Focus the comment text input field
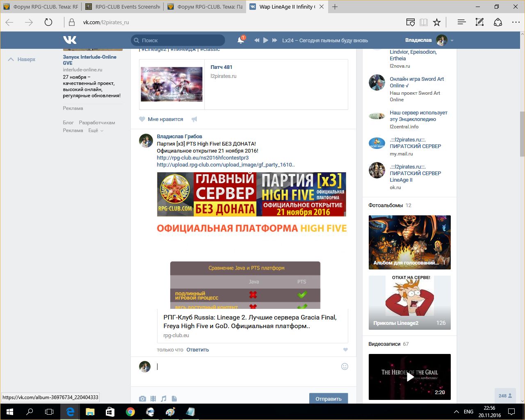Viewport: 525px width, 420px height. pos(246,367)
